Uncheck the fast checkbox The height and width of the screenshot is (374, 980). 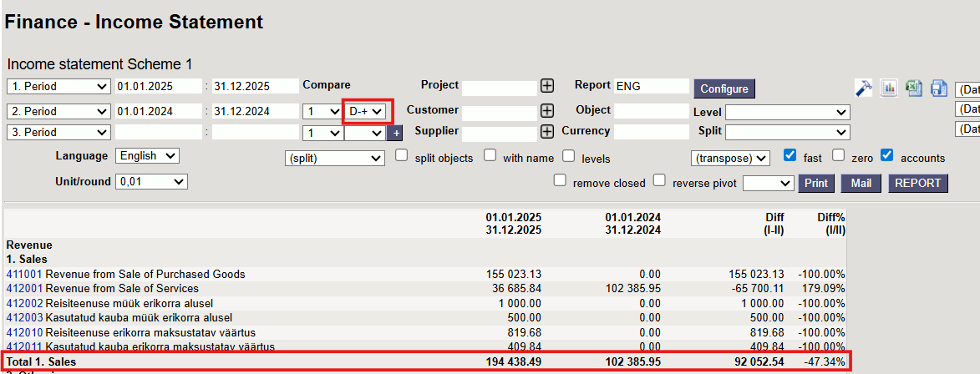pos(790,155)
